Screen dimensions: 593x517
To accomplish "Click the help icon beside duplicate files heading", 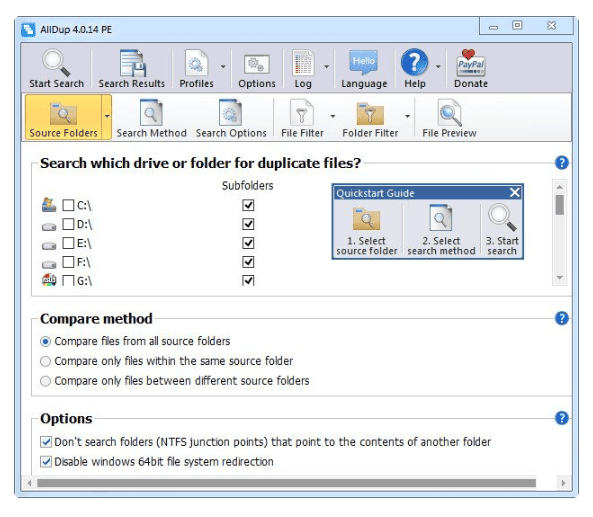I will 562,163.
